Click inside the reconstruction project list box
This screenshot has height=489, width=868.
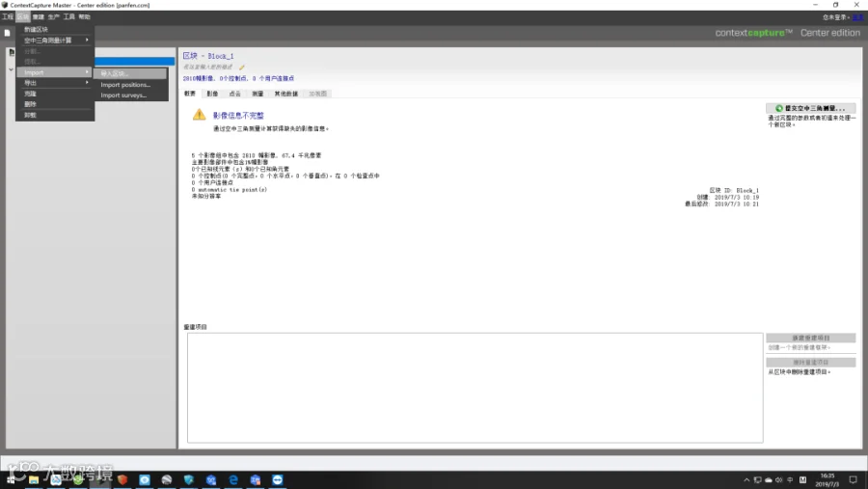point(475,388)
